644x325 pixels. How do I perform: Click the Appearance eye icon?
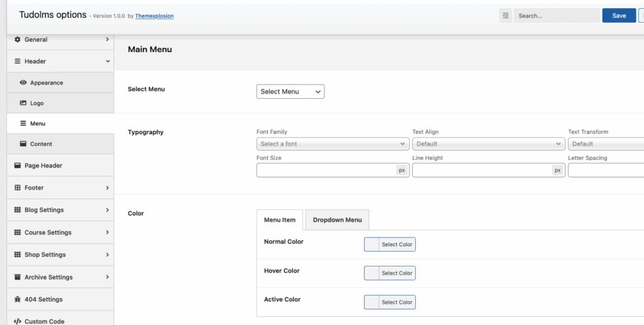point(23,83)
